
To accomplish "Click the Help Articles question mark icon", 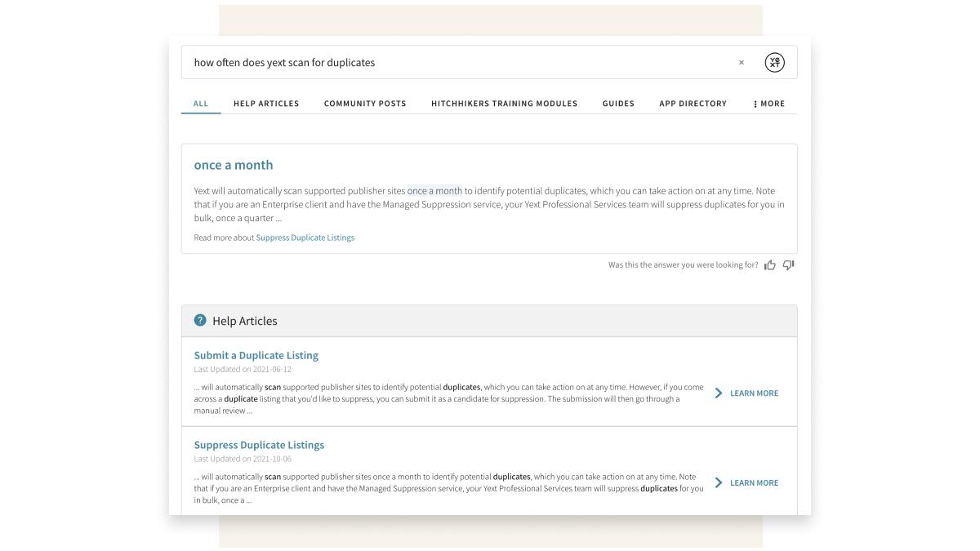I will 200,321.
